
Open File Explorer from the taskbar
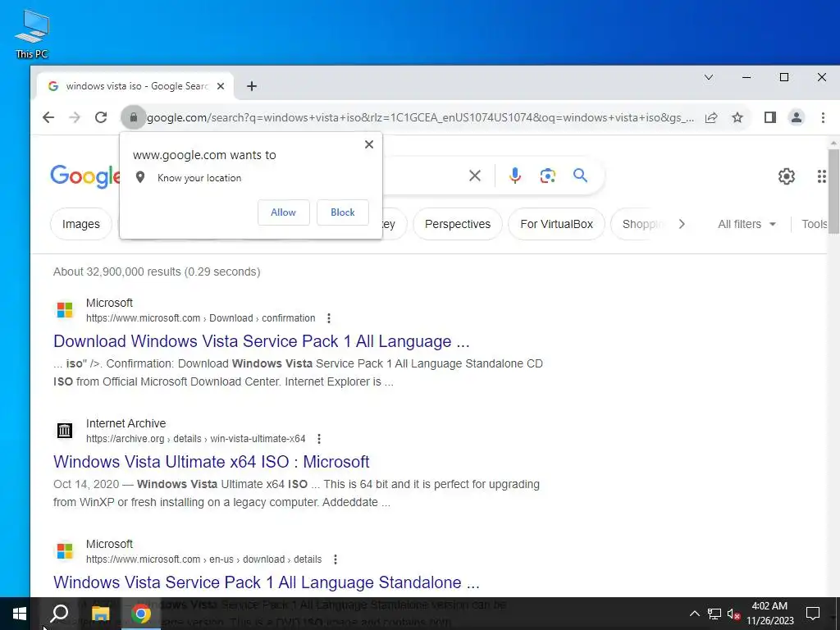click(x=100, y=614)
